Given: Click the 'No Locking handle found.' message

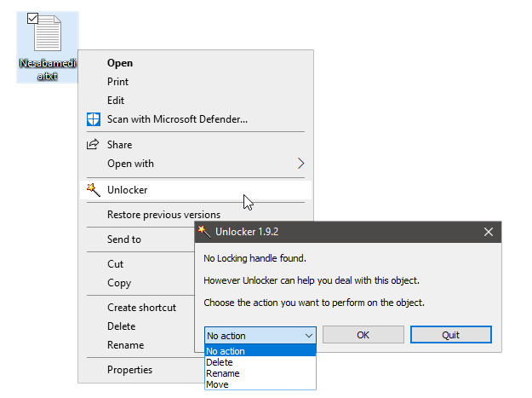Looking at the screenshot, I should (x=255, y=258).
